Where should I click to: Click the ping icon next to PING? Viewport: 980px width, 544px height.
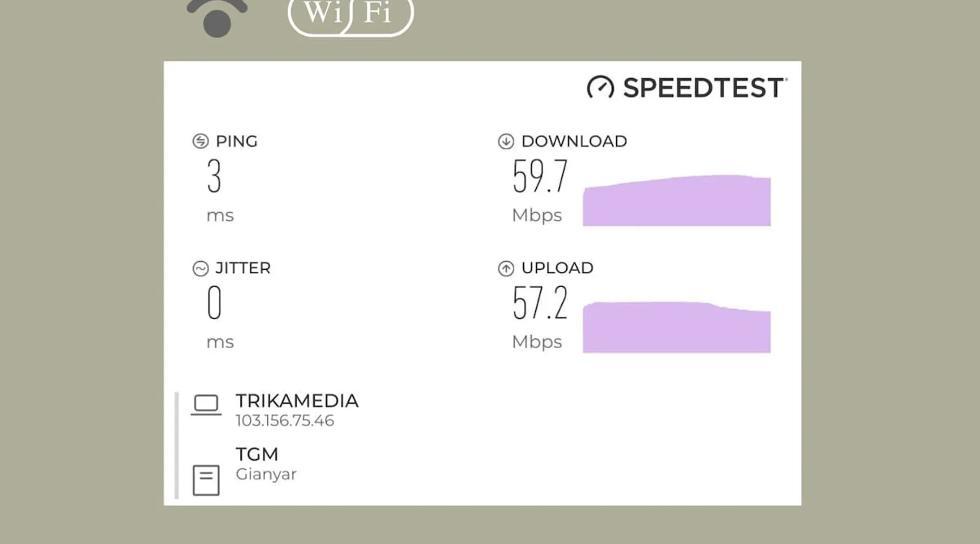click(200, 141)
